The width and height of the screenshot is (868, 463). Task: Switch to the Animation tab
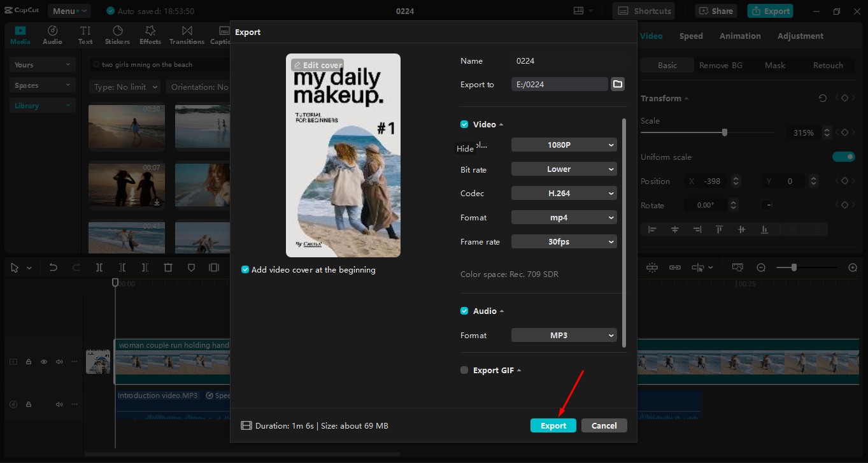(740, 36)
